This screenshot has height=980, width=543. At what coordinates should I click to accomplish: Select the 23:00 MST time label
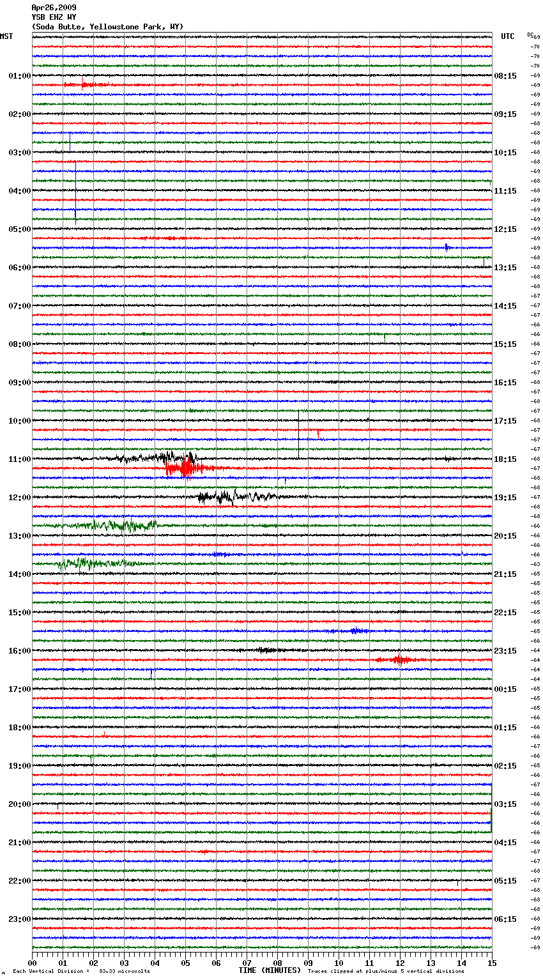(20, 919)
